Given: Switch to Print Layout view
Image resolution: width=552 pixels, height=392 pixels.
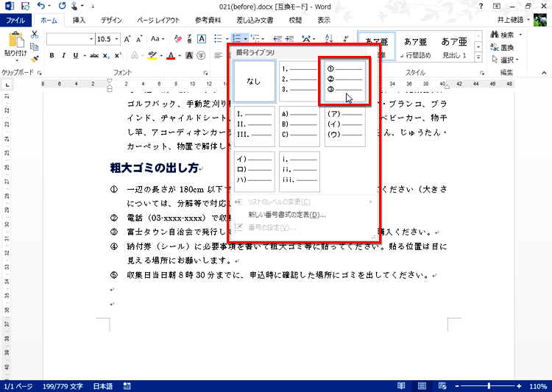Looking at the screenshot, I should 422,386.
